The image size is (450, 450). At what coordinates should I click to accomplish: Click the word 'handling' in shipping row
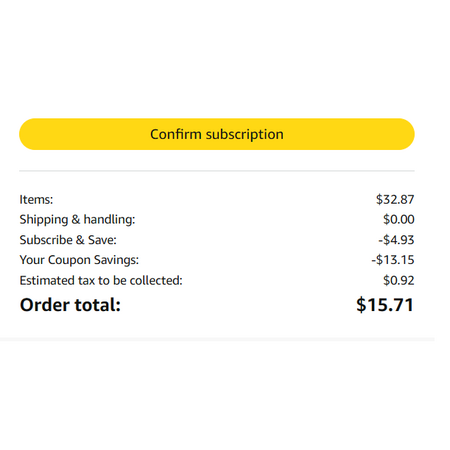click(x=109, y=220)
